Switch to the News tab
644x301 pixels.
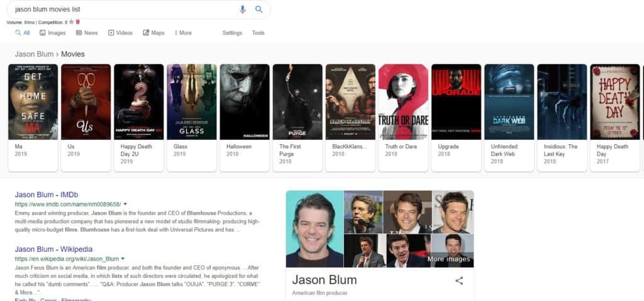pos(87,33)
